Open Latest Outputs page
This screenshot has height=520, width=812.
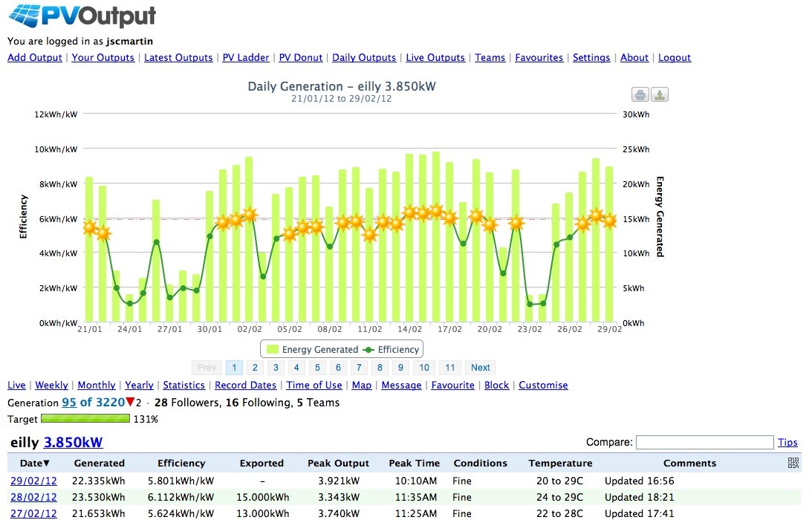[x=178, y=57]
